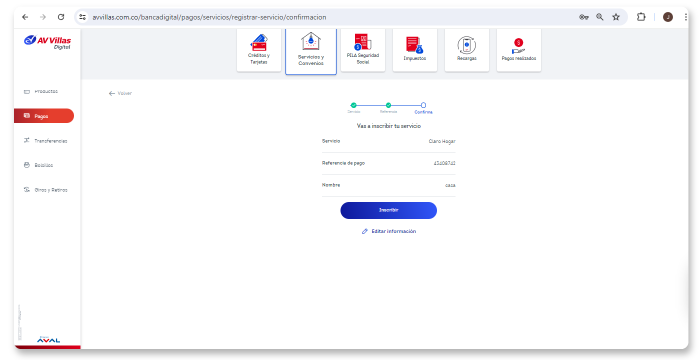This screenshot has height=360, width=700.
Task: Go to Productos in the sidebar
Action: click(41, 91)
